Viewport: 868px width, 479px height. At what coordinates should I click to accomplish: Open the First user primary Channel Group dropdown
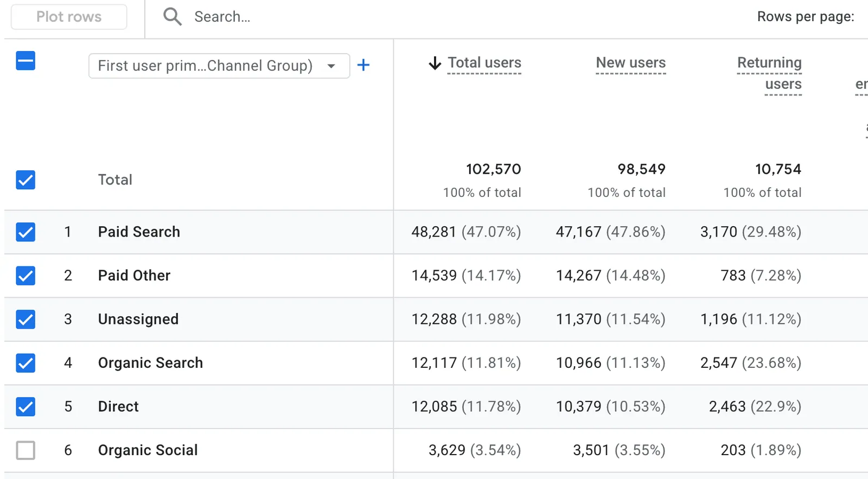pos(219,66)
